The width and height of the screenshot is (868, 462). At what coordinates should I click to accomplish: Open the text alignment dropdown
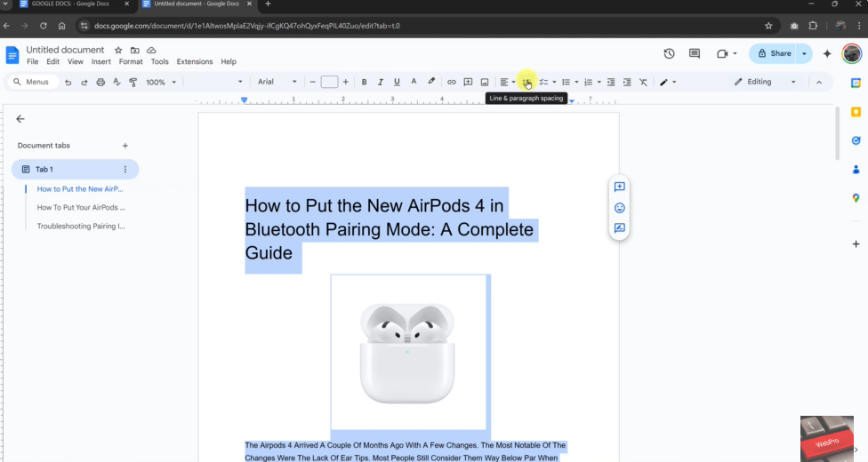(508, 82)
